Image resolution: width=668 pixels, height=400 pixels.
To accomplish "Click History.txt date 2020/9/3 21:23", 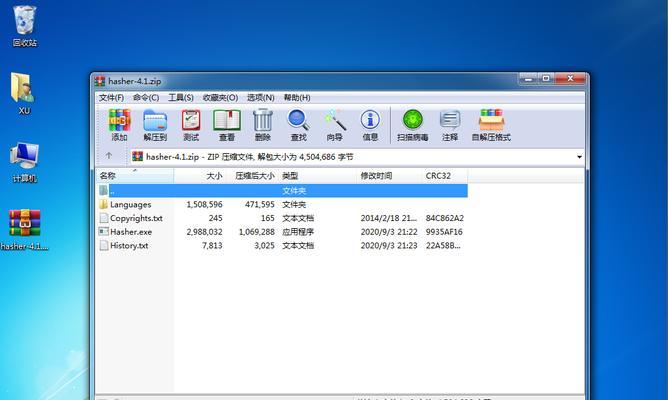I will (389, 245).
